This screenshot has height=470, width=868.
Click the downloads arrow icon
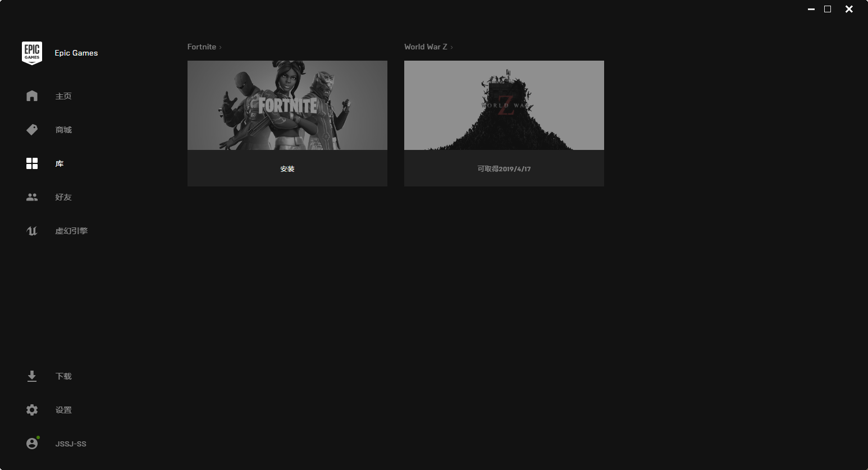(x=32, y=376)
